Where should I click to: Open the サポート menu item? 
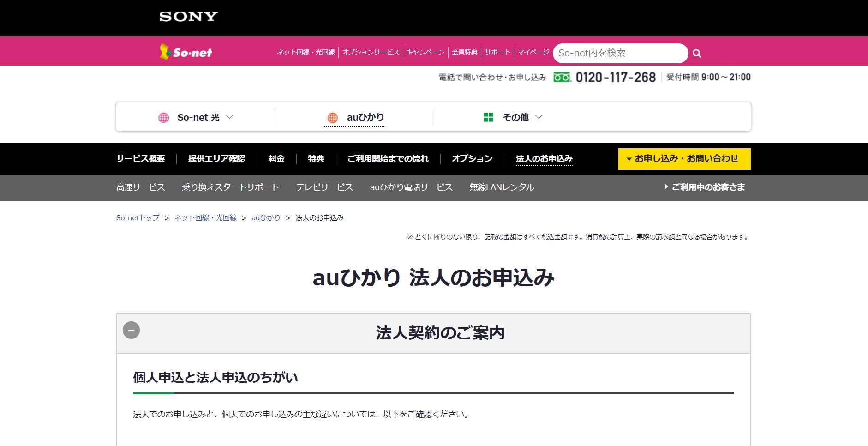click(497, 52)
